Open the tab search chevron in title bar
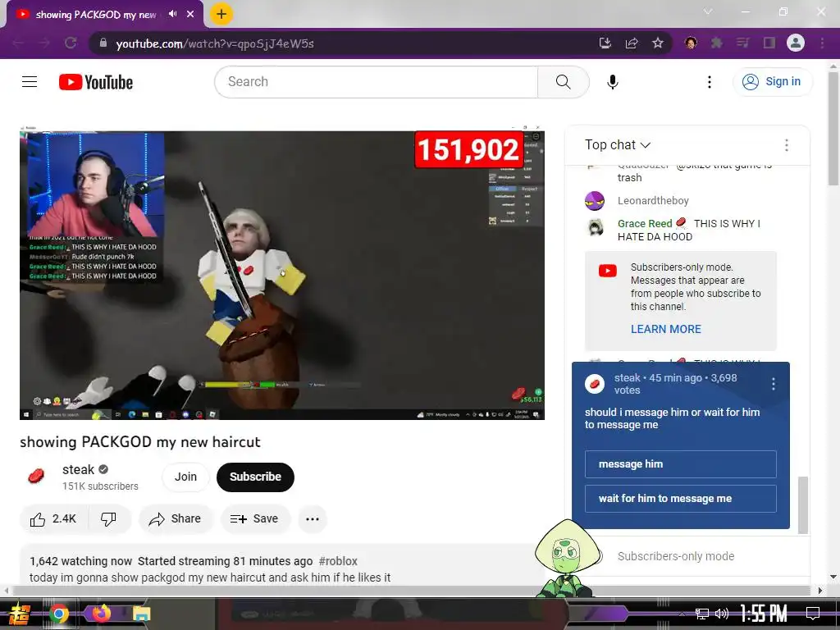The width and height of the screenshot is (840, 630). click(x=708, y=11)
